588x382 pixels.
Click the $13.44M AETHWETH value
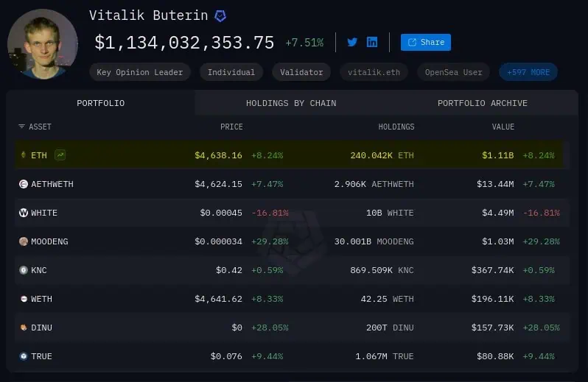click(x=495, y=184)
